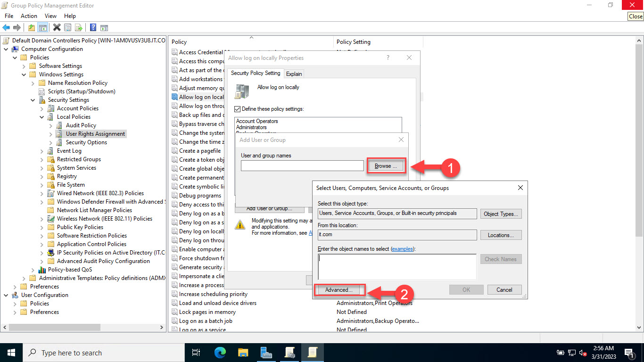Collapse the Local Policies node
644x362 pixels.
42,116
